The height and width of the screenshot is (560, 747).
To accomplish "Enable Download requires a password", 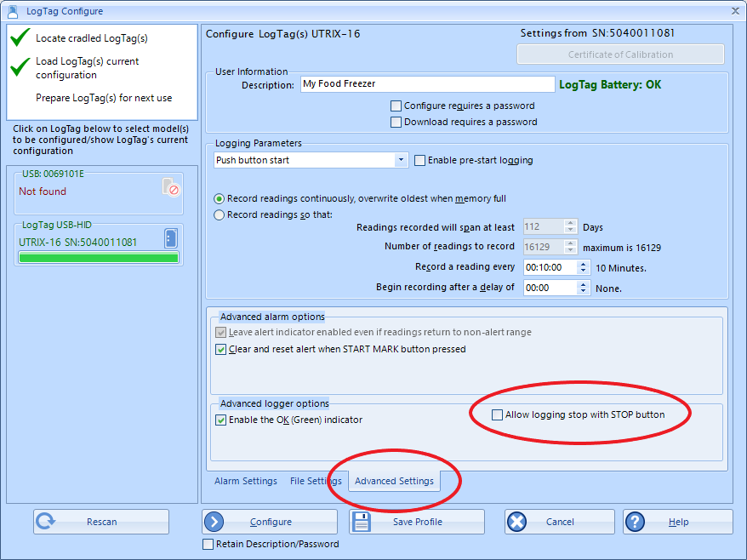I will click(x=396, y=122).
